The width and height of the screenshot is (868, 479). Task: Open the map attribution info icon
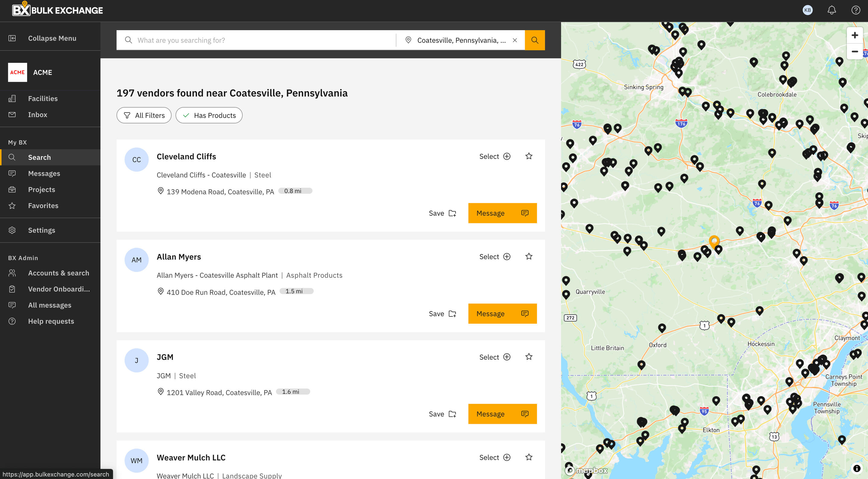(x=857, y=468)
